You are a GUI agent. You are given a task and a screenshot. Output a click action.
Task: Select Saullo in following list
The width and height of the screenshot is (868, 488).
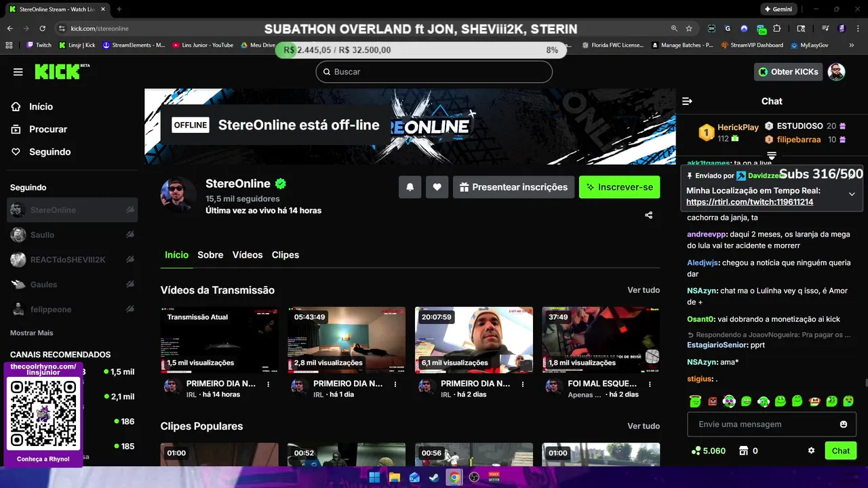[x=72, y=235]
